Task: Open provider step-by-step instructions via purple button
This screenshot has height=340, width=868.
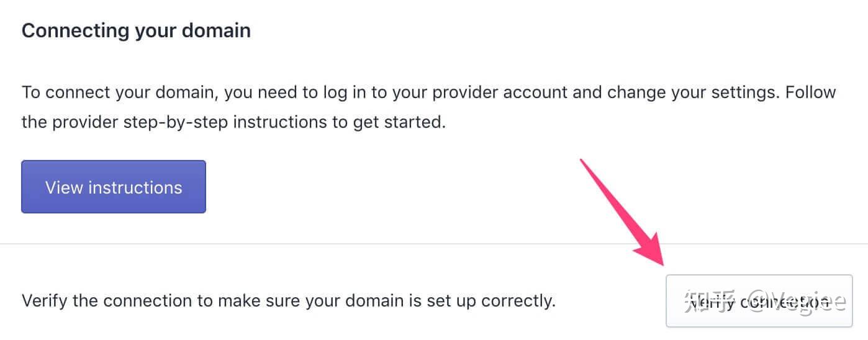Action: [x=114, y=187]
